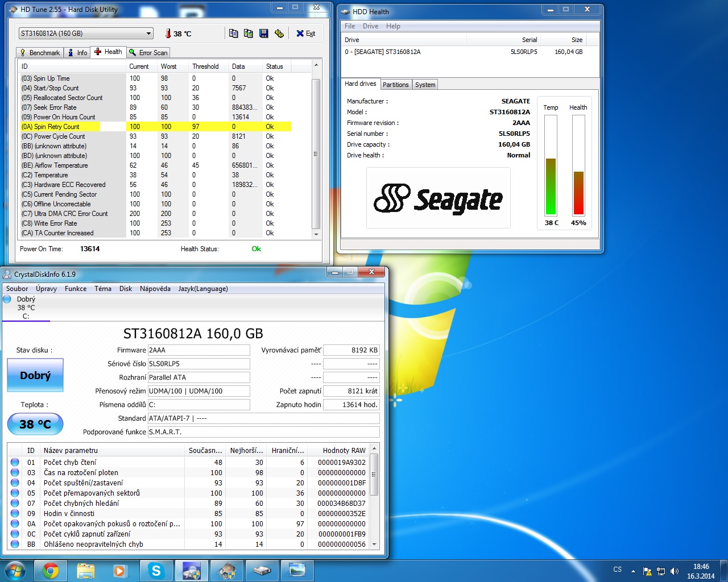The width and height of the screenshot is (728, 582).
Task: Switch to the Error Scan tab
Action: pos(148,52)
